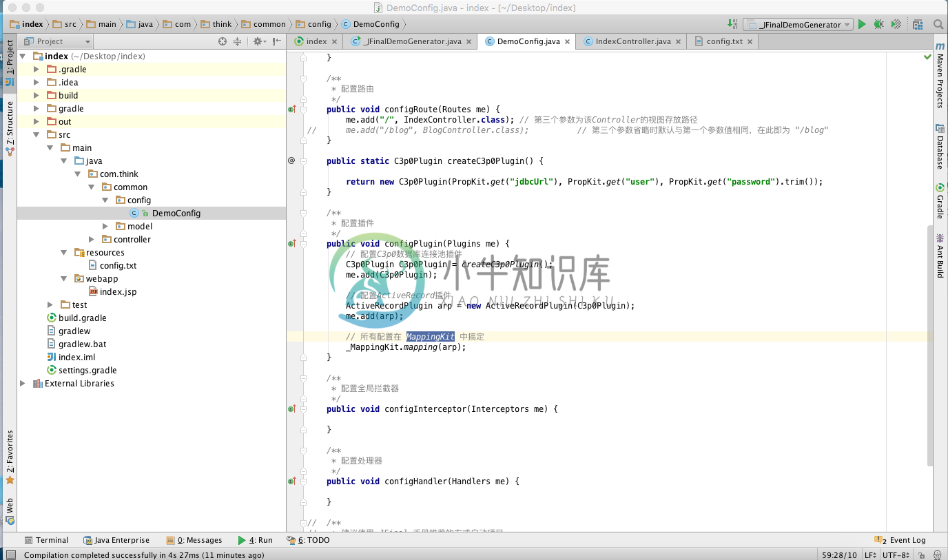The image size is (948, 560).
Task: Open Database side panel
Action: [940, 146]
